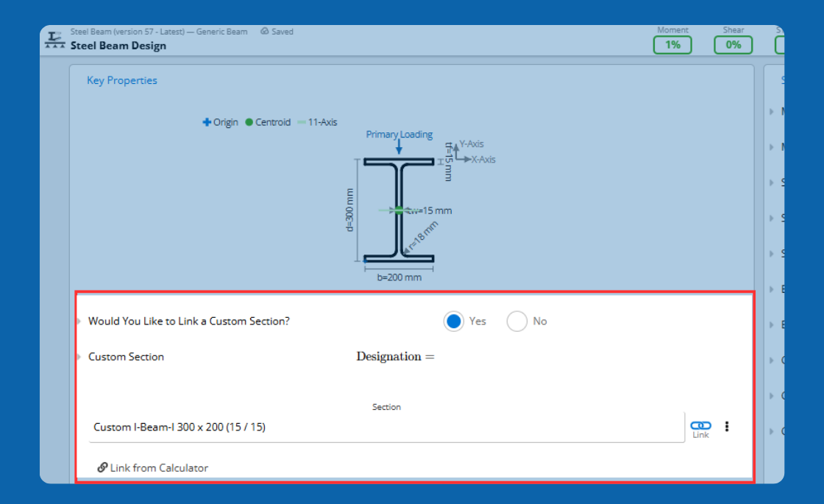Screen dimensions: 824x504
Task: Toggle the green Centroid legend marker
Action: coord(249,122)
